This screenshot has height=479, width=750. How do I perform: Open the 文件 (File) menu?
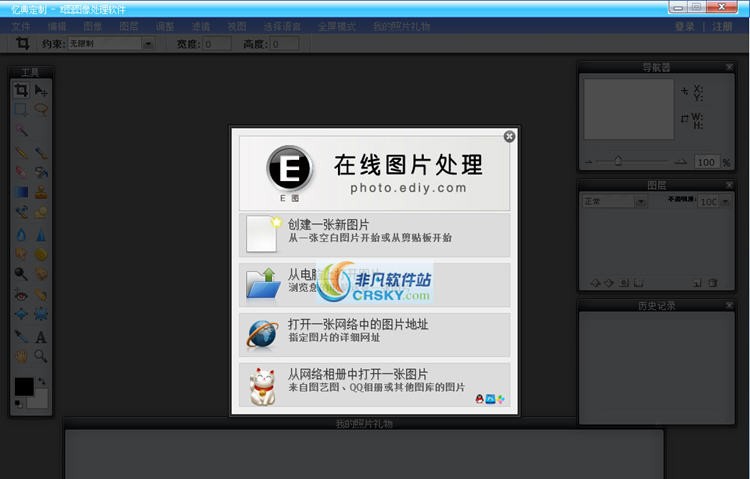click(21, 26)
